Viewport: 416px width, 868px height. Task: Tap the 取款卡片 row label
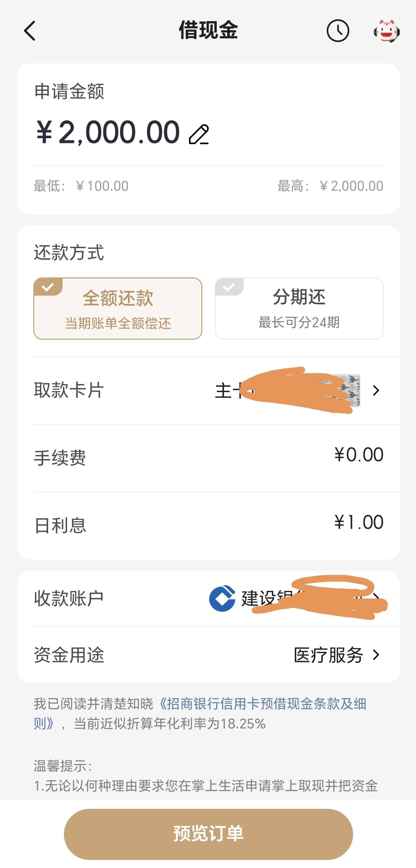pyautogui.click(x=69, y=390)
